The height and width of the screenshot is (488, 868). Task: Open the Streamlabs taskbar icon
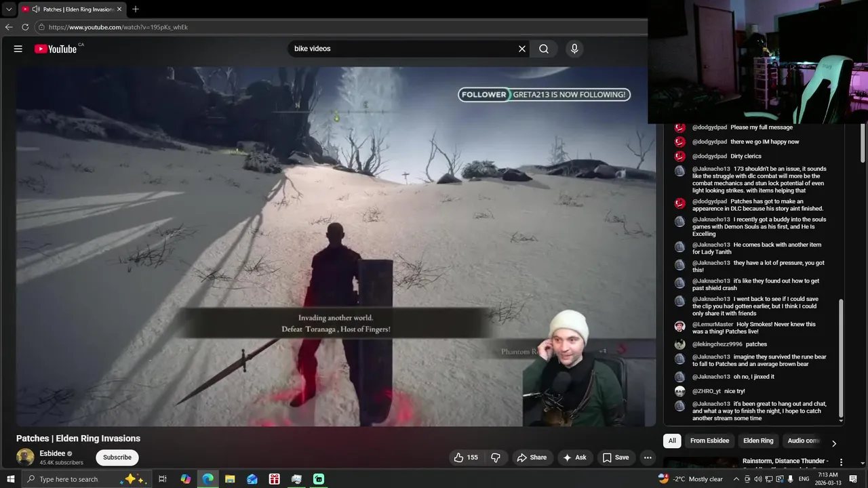tap(319, 479)
